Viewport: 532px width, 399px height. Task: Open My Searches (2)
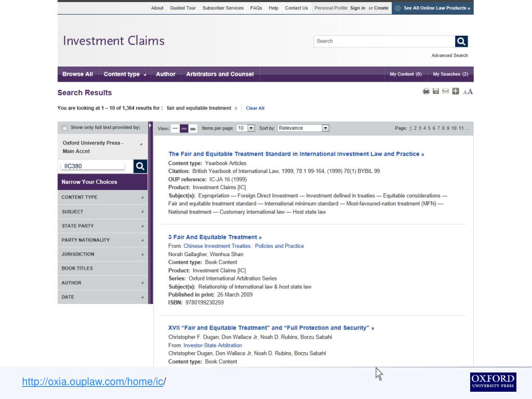pos(450,74)
